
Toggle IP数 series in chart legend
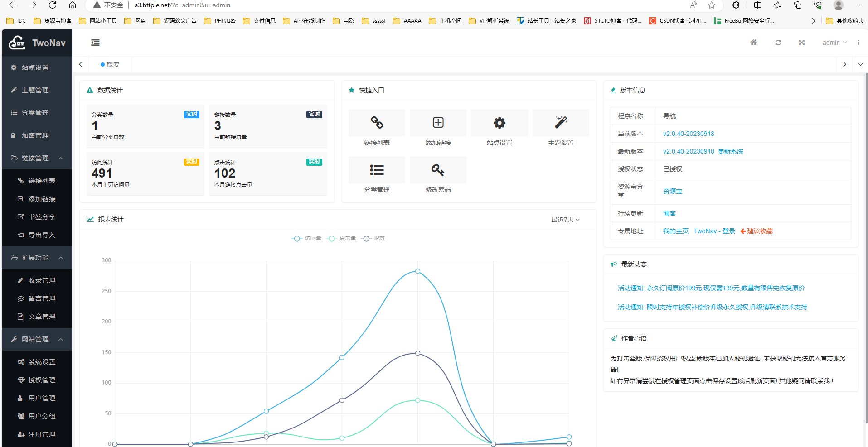tap(373, 238)
